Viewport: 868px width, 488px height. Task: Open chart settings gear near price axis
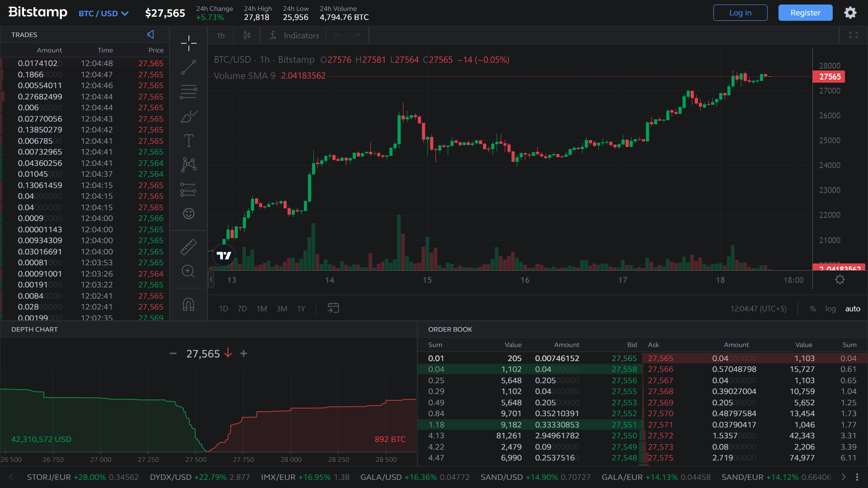click(x=840, y=280)
